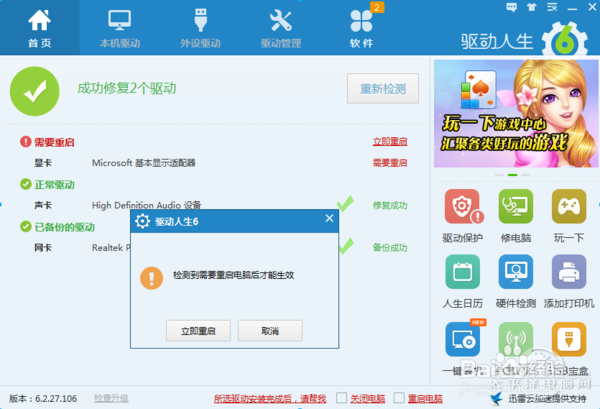Click the green check icon beside 正常驱动
The height and width of the screenshot is (409, 600).
coord(25,184)
